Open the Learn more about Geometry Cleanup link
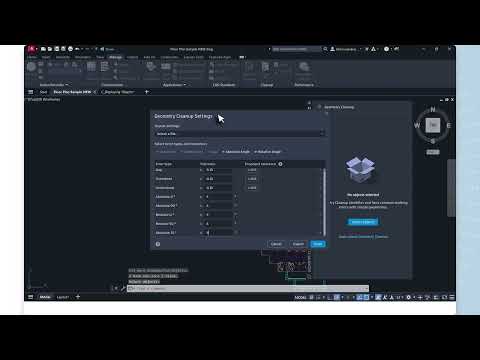Image resolution: width=480 pixels, height=360 pixels. (363, 237)
